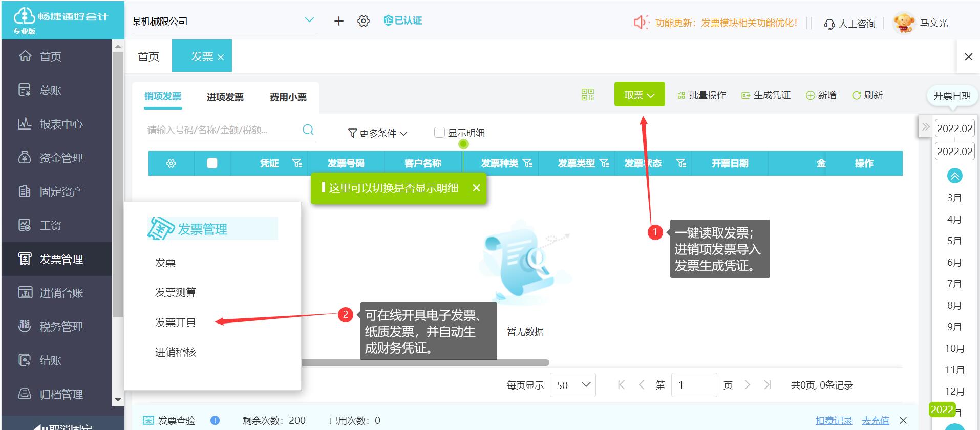Screen dimensions: 980x430
Task: Filter the 发票类型 column
Action: pos(605,163)
